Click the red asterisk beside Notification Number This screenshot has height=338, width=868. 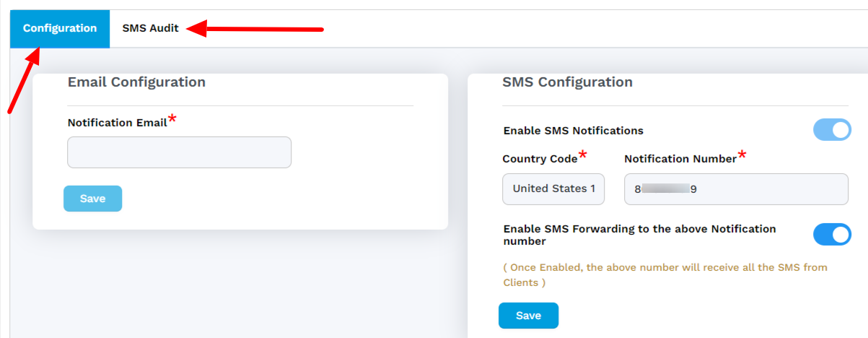(x=742, y=155)
